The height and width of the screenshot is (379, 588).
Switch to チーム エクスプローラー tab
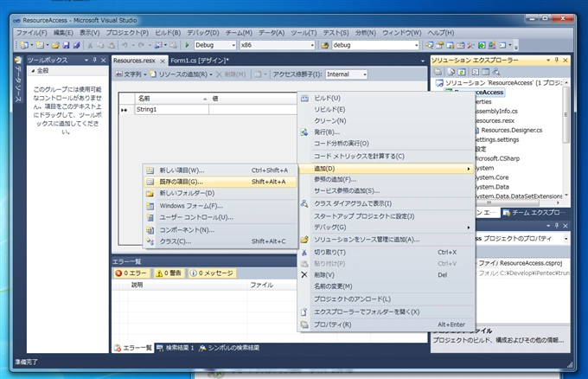pyautogui.click(x=534, y=213)
